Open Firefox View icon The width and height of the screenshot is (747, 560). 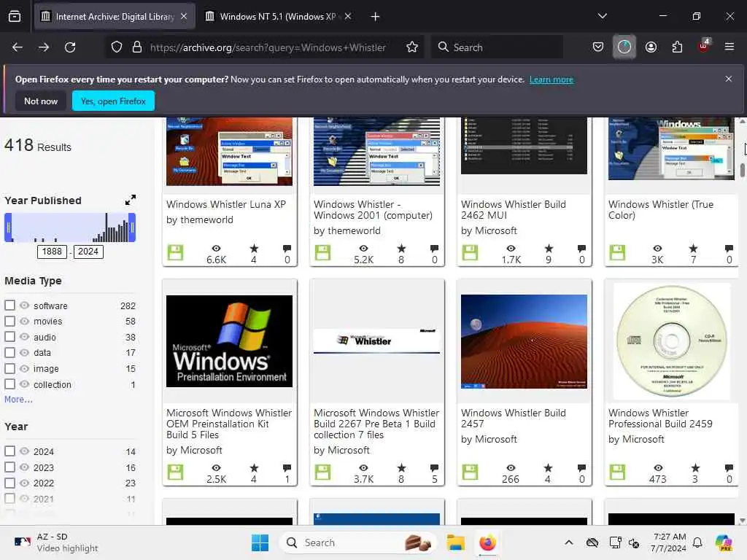pos(15,16)
